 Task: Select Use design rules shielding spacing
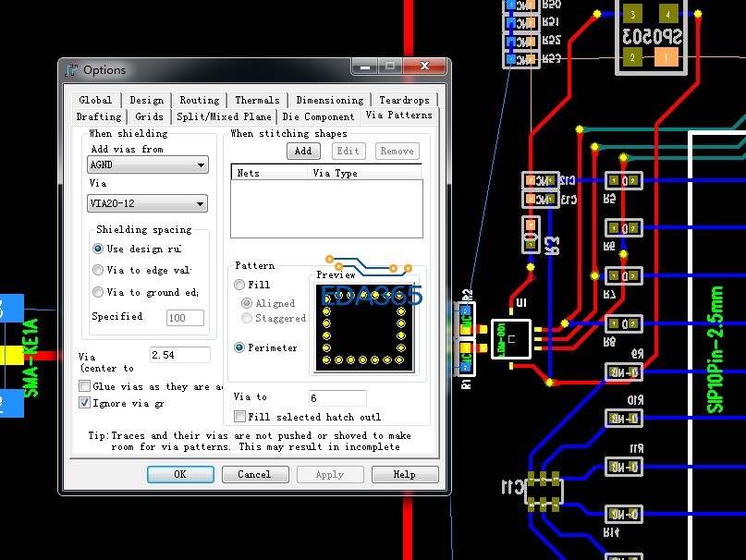pyautogui.click(x=98, y=249)
